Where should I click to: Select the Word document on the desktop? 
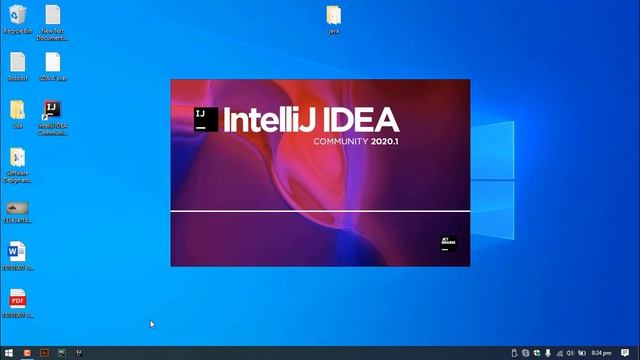[x=17, y=256]
